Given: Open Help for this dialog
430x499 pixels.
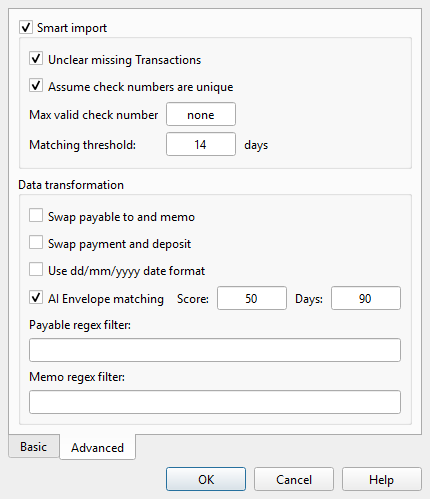Looking at the screenshot, I should [x=382, y=479].
